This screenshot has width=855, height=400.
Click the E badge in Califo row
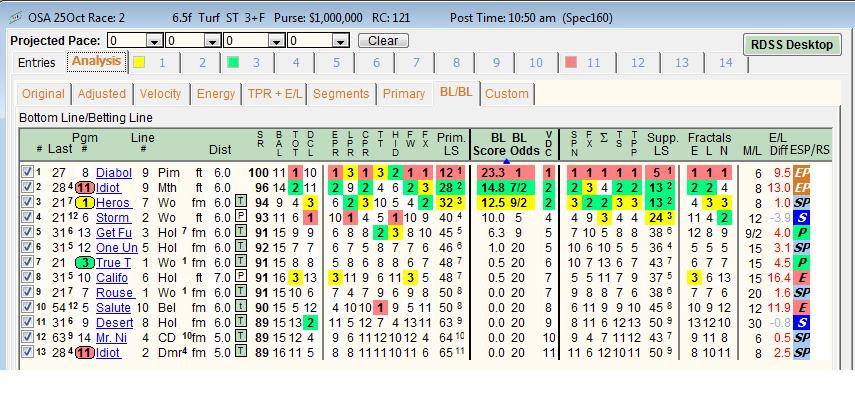click(801, 278)
